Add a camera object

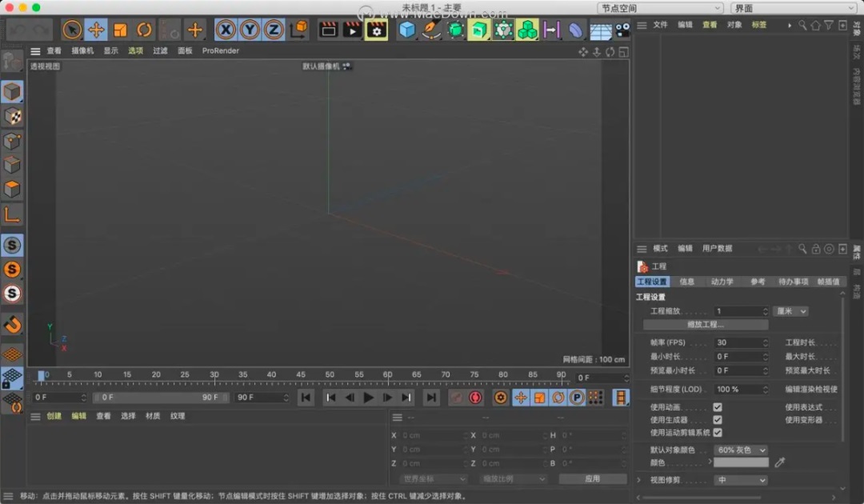tap(622, 30)
